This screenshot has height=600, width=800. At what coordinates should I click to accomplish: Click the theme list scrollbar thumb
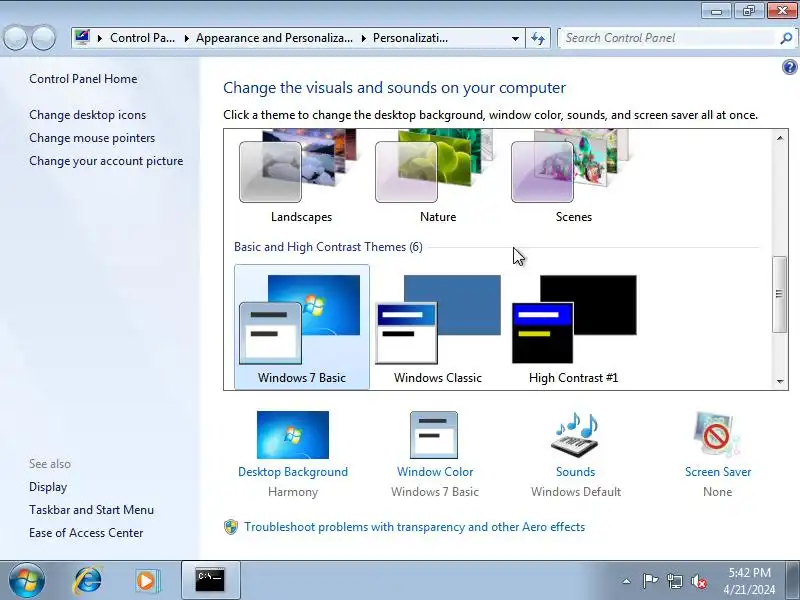pos(779,294)
